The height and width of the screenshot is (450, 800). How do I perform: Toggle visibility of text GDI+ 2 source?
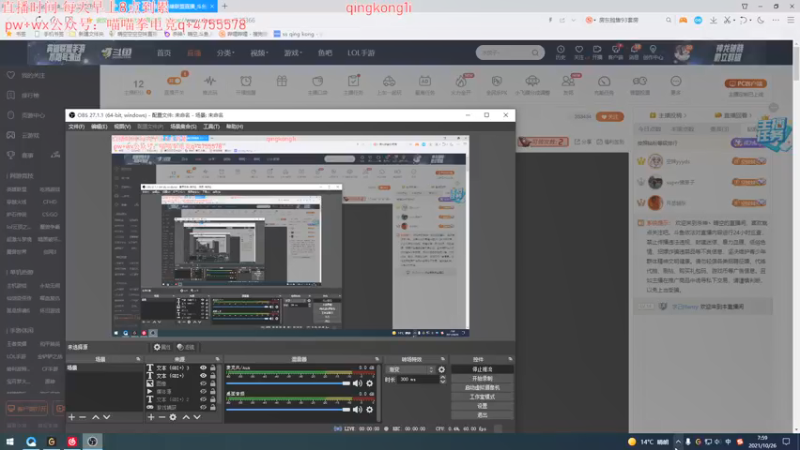[203, 399]
